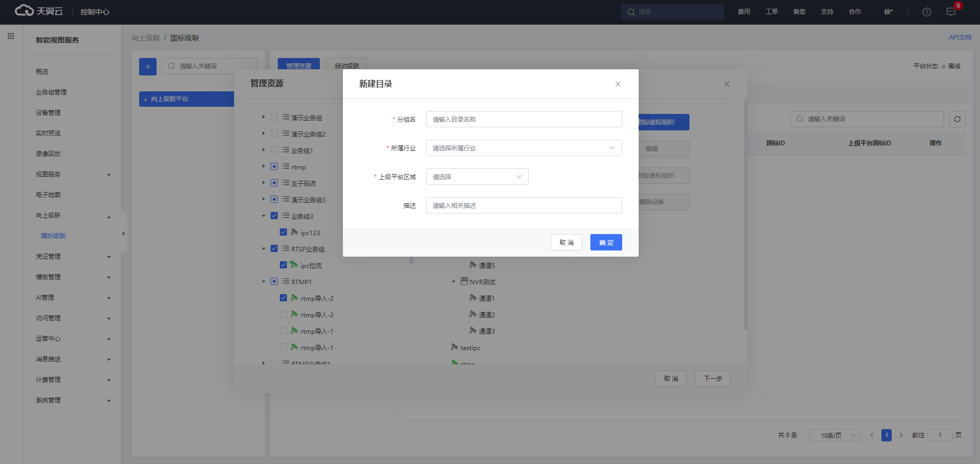The height and width of the screenshot is (464, 980).
Task: Click the 分组名 input field
Action: point(524,119)
